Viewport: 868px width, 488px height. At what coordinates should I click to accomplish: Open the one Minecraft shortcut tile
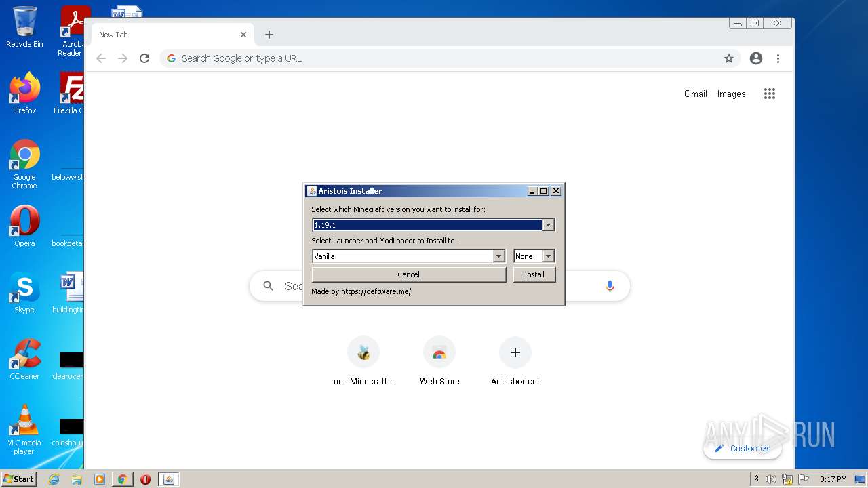(x=363, y=363)
